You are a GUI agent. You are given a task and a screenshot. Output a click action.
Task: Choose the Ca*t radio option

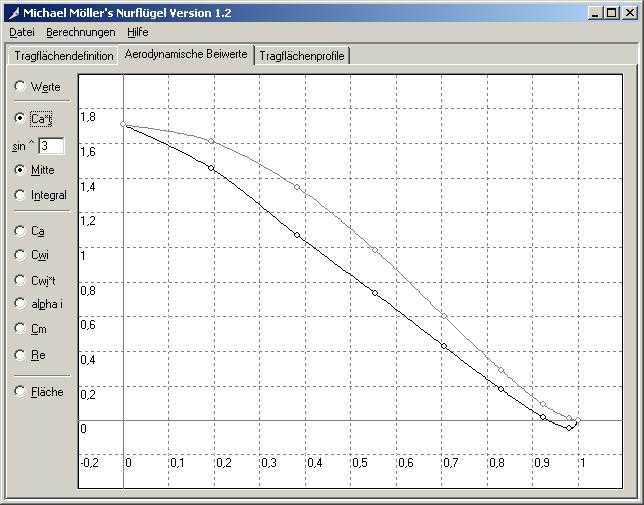point(21,118)
